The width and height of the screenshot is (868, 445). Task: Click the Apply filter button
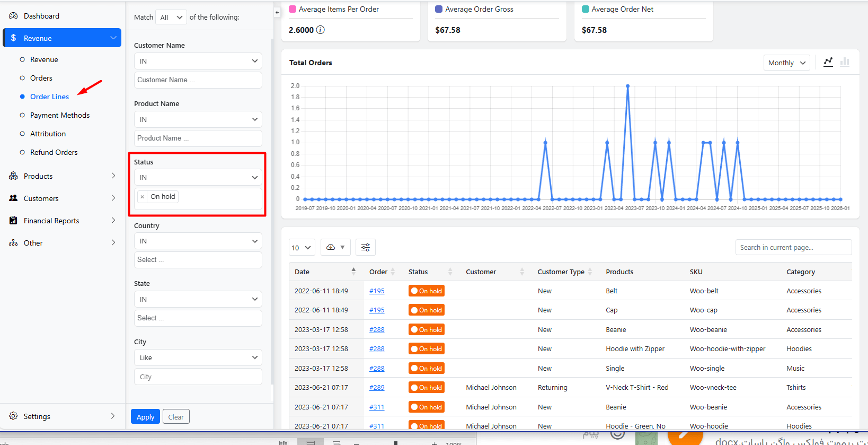point(145,417)
